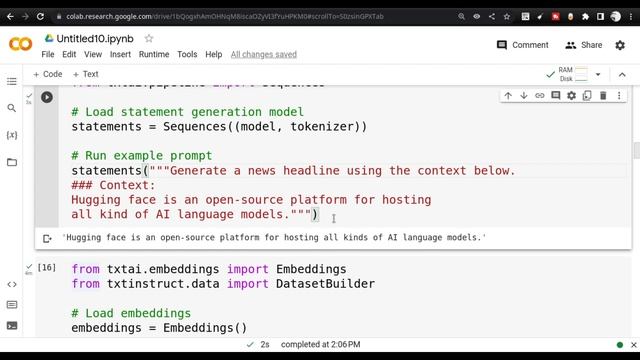Add a new Code cell
This screenshot has height=360, width=640.
point(48,74)
